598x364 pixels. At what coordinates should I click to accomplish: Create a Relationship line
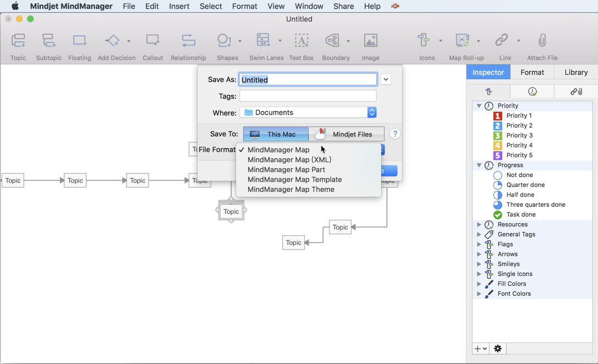point(188,40)
